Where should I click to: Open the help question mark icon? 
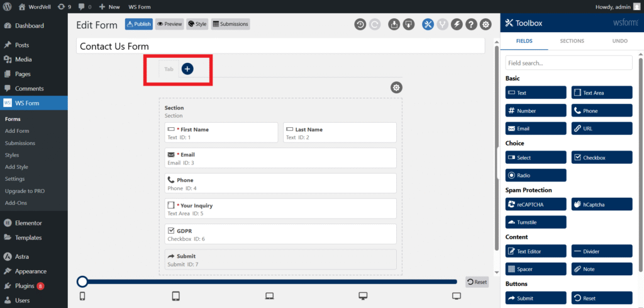(x=471, y=25)
